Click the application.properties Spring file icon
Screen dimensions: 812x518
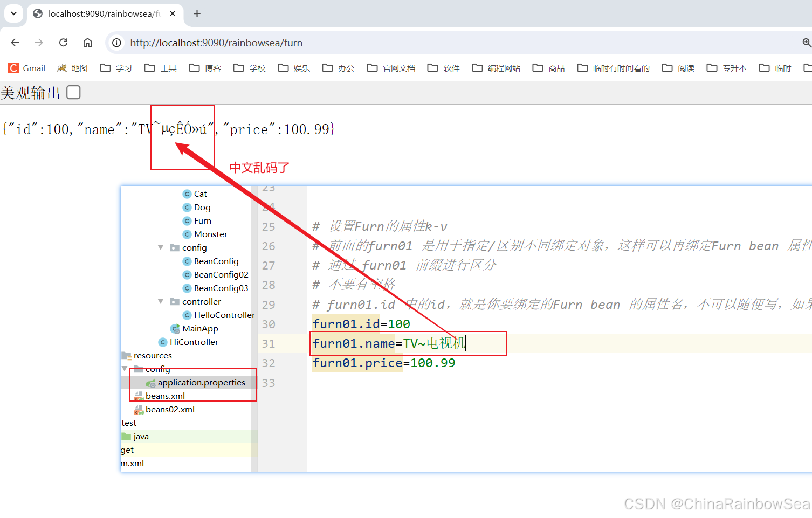(150, 383)
